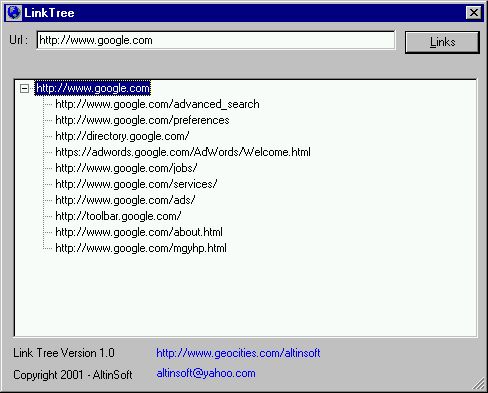Click the Url: label

tap(19, 40)
